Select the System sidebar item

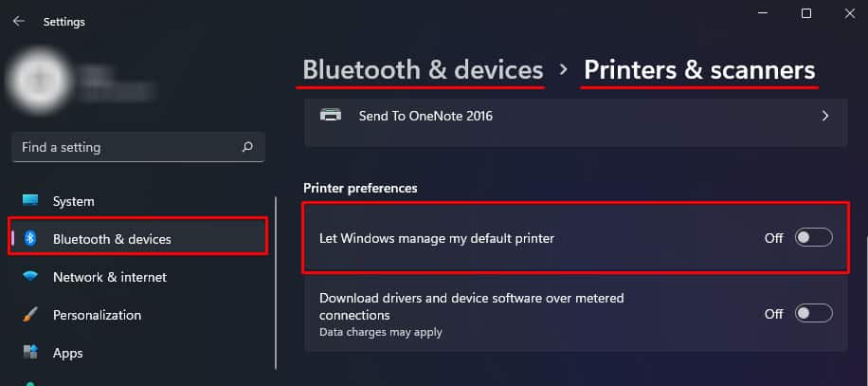137,201
